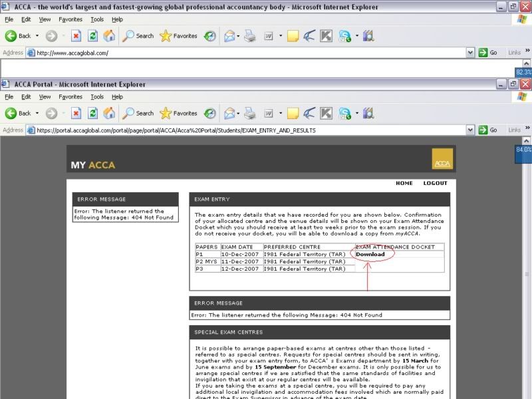Open Mail icon in ACCA Portal toolbar

pos(229,113)
